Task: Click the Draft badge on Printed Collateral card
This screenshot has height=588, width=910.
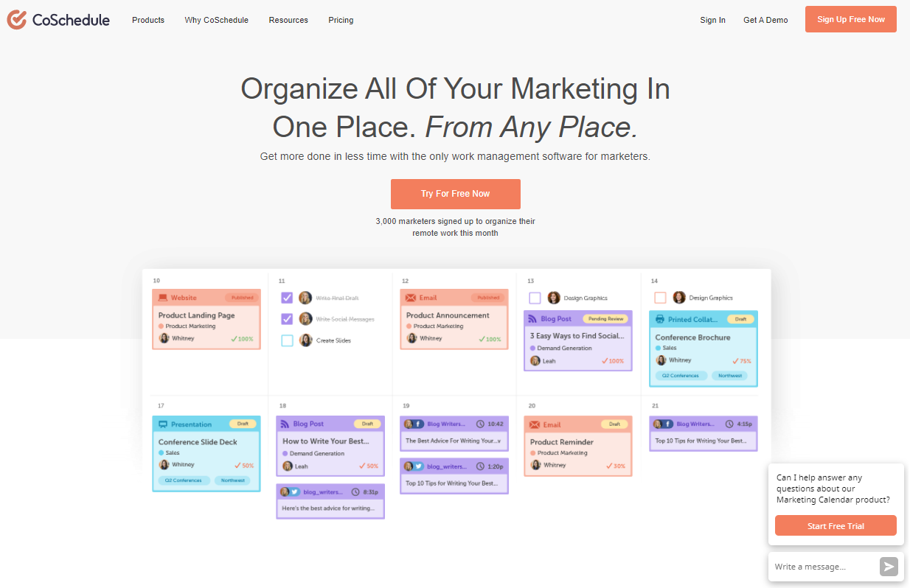Action: coord(740,319)
